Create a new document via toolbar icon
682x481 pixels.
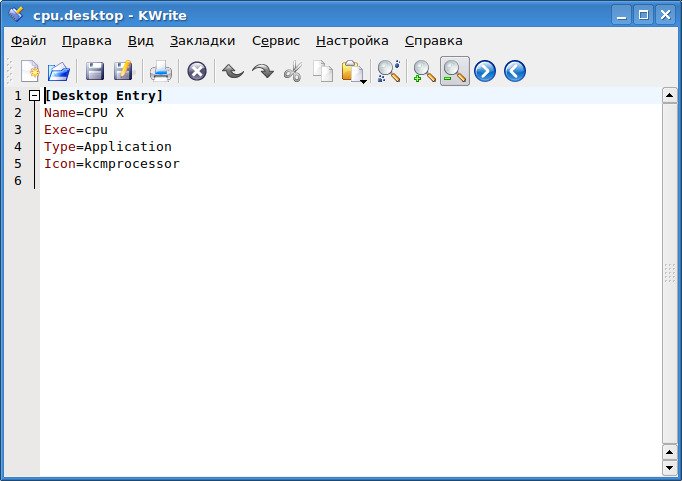click(30, 71)
